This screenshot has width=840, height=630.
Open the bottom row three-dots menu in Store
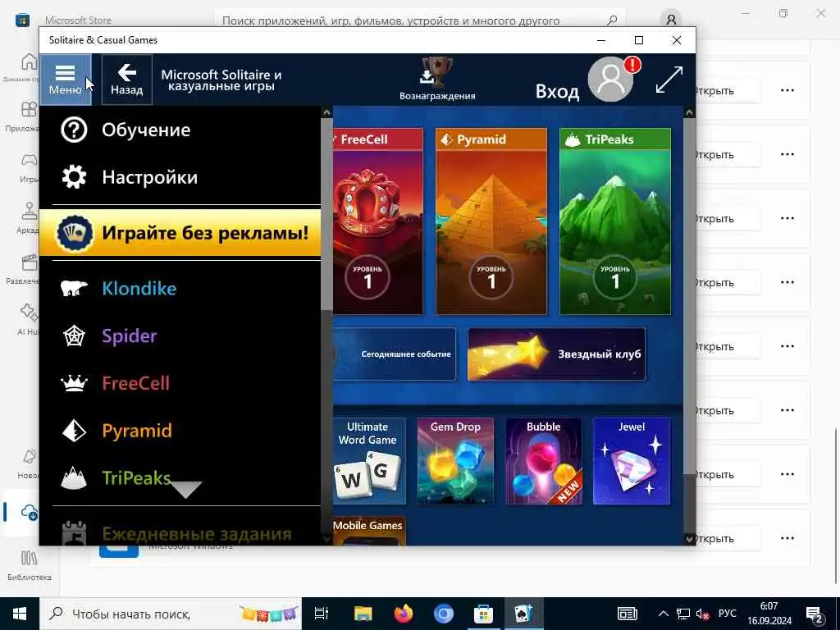coord(787,538)
